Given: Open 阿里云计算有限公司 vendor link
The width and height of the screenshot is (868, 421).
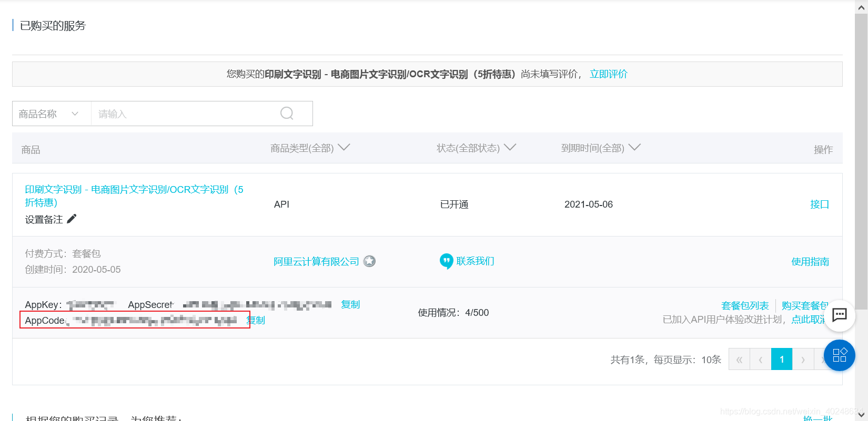Looking at the screenshot, I should 316,261.
